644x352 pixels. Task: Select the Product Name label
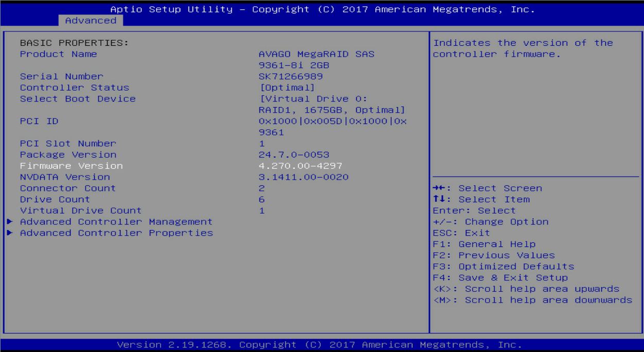58,54
